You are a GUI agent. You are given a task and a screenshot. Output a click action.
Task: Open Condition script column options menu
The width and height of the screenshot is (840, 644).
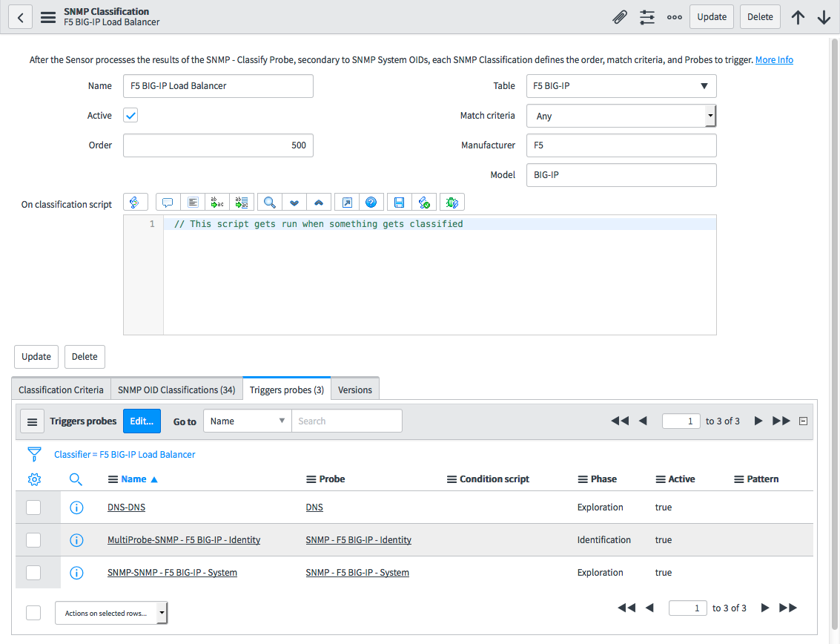452,479
